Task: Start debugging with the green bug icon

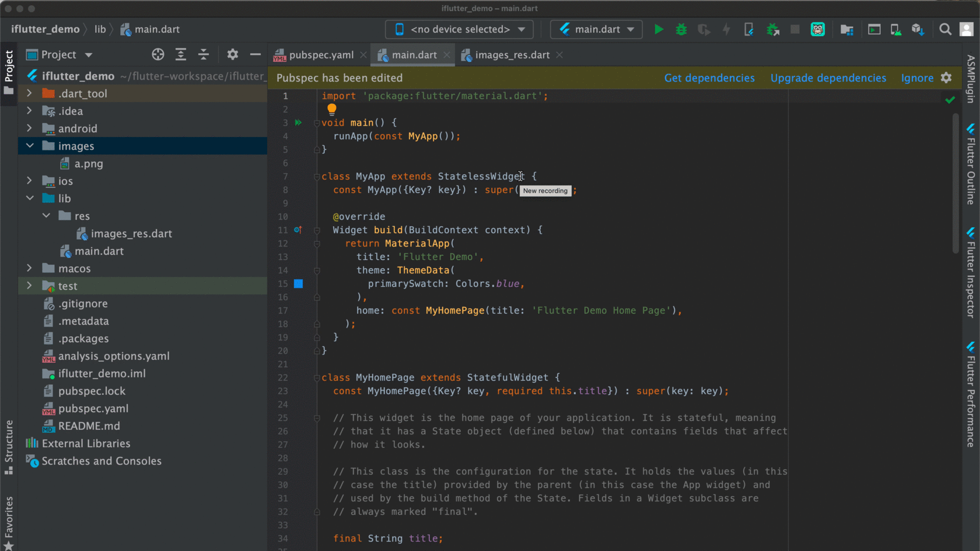Action: (x=681, y=29)
